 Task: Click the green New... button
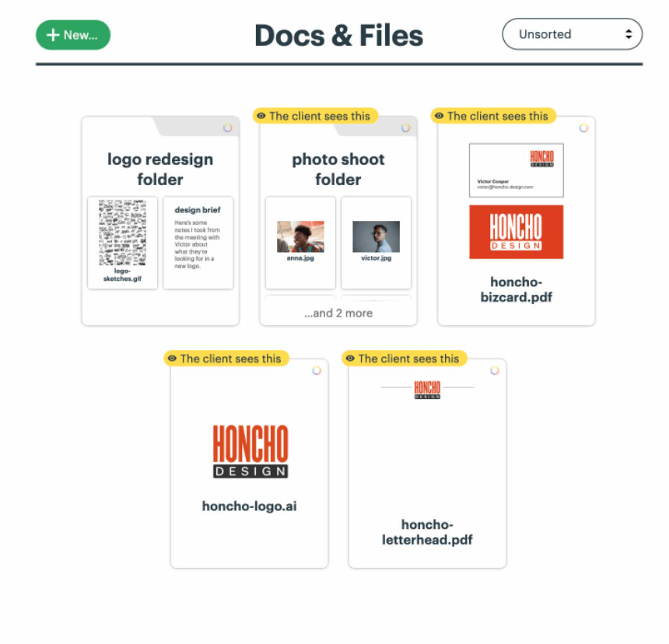73,35
